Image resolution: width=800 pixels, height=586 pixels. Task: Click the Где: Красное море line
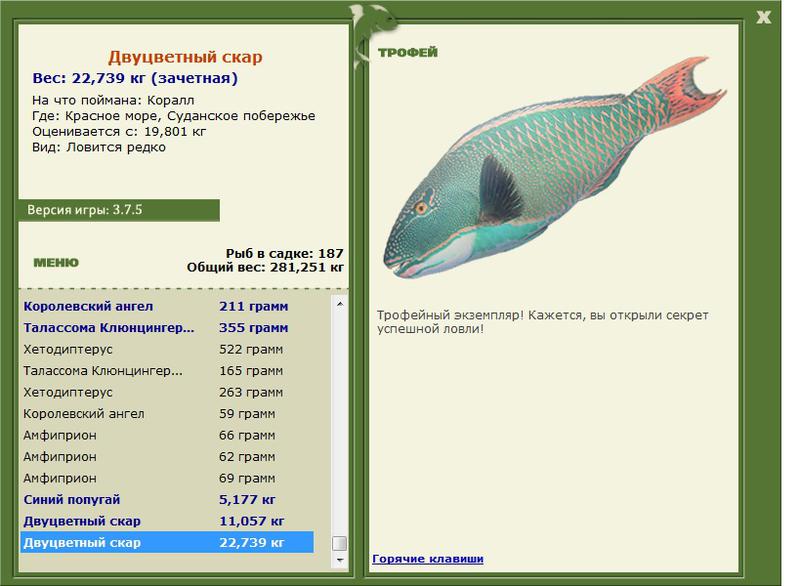[x=173, y=116]
